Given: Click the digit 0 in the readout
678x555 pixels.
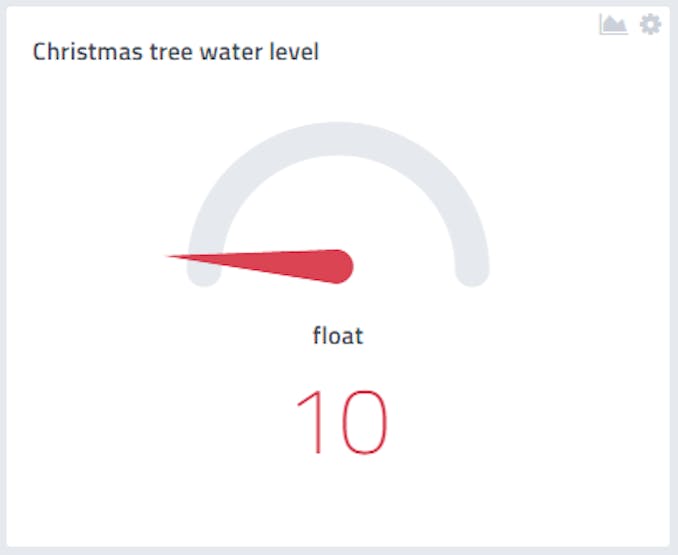Looking at the screenshot, I should coord(365,422).
